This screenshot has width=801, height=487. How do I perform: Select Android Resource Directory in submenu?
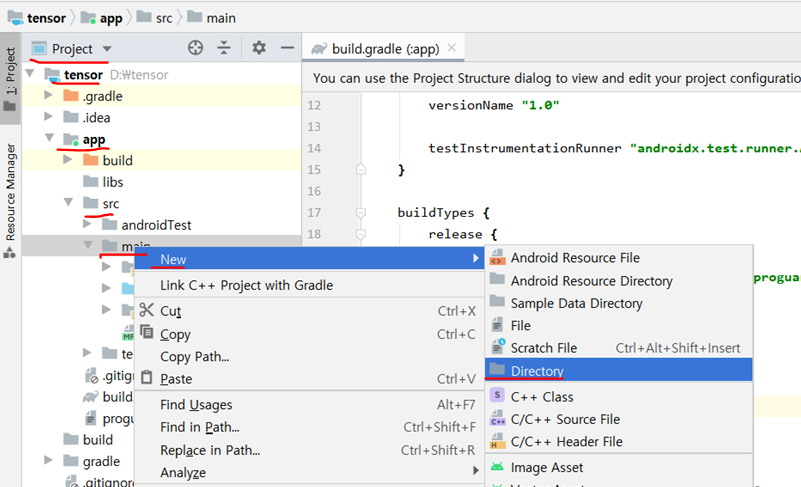[619, 281]
